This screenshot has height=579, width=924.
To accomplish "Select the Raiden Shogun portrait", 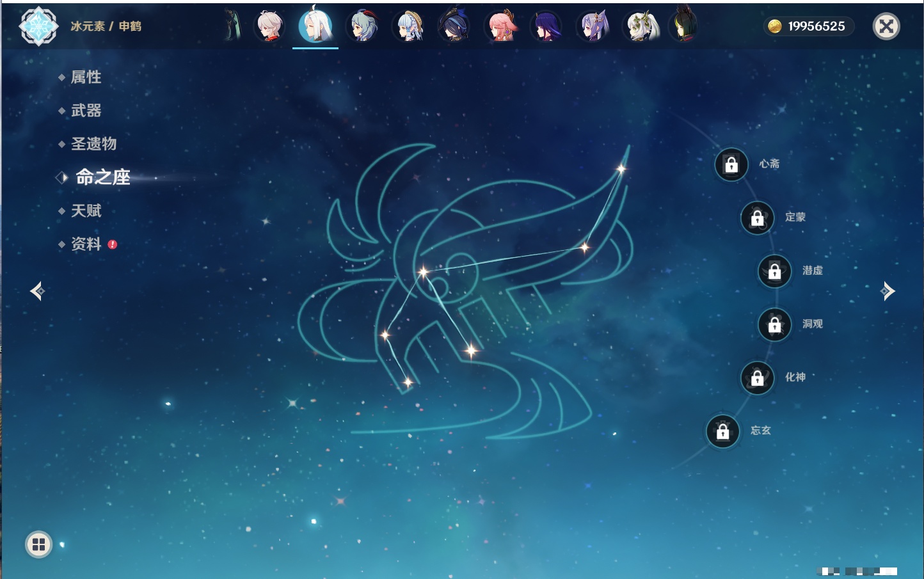I will click(547, 26).
